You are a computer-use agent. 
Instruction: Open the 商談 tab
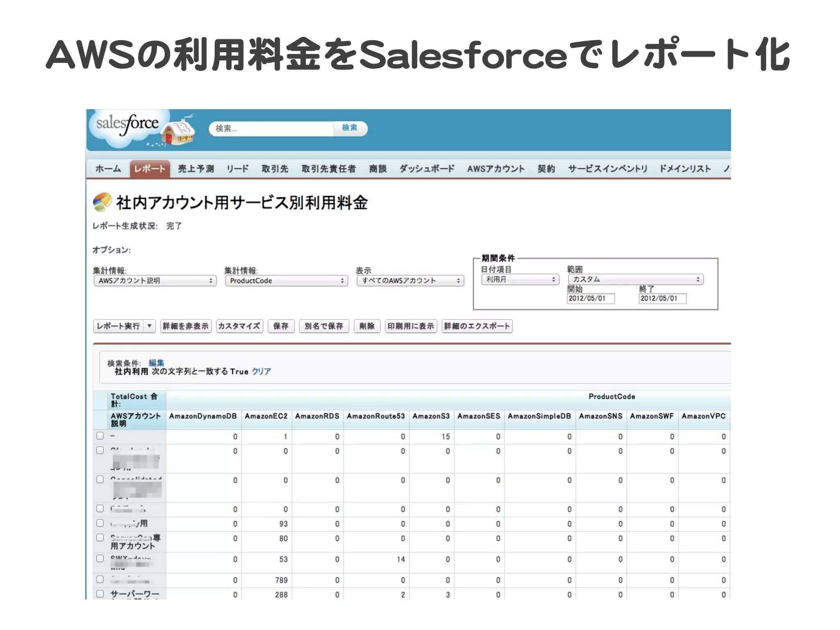coord(378,169)
